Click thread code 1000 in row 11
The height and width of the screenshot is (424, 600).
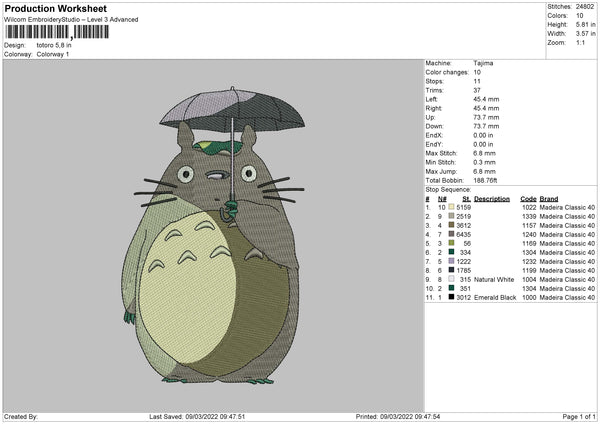[529, 297]
